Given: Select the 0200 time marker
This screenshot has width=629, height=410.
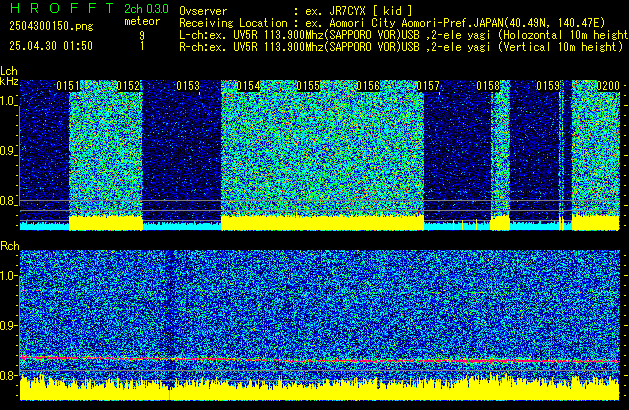Looking at the screenshot, I should click(608, 86).
